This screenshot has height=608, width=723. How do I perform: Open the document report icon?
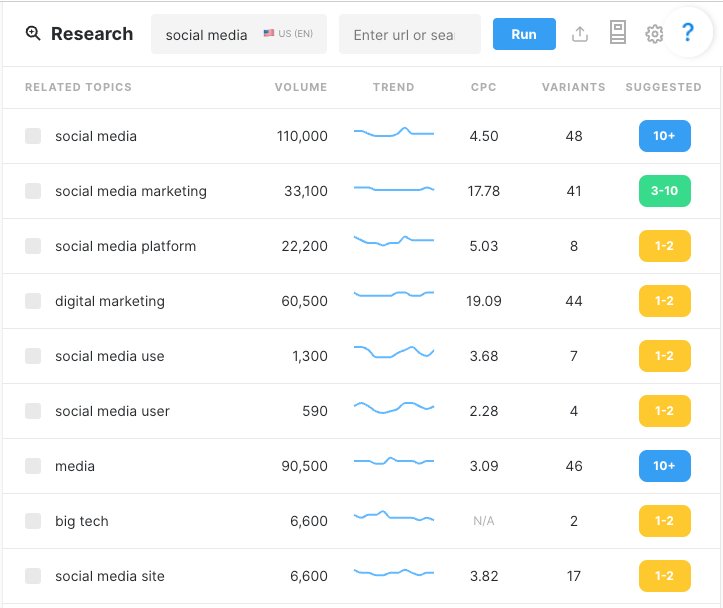point(618,34)
